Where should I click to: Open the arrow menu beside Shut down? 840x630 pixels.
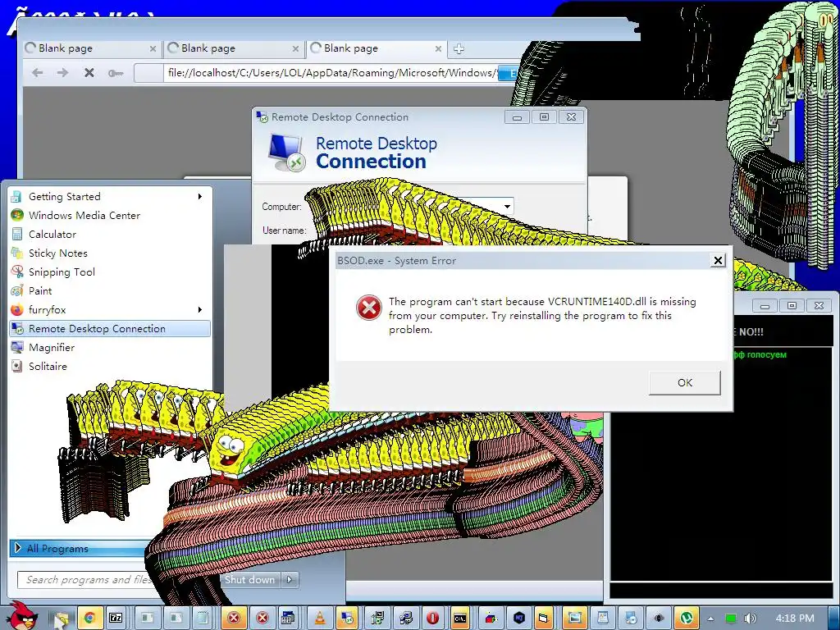tap(290, 580)
